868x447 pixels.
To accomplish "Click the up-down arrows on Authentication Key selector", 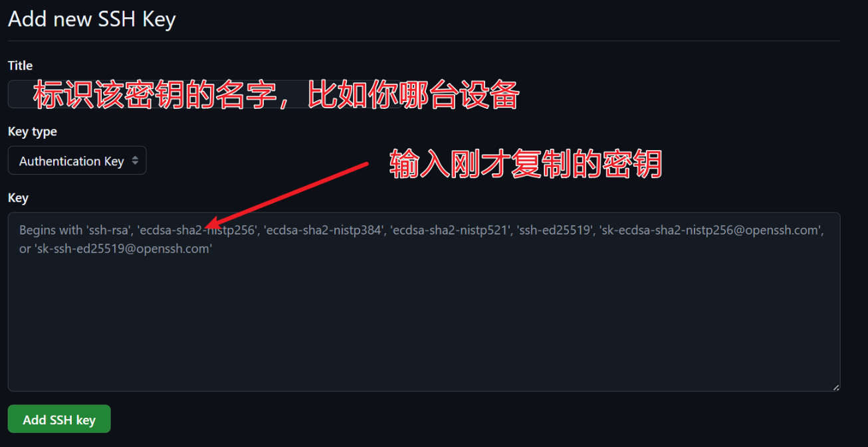I will tap(135, 161).
